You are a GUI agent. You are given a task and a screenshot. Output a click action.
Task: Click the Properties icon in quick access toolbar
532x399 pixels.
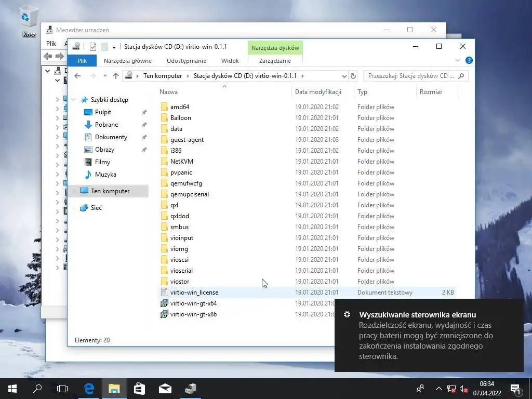tap(93, 47)
